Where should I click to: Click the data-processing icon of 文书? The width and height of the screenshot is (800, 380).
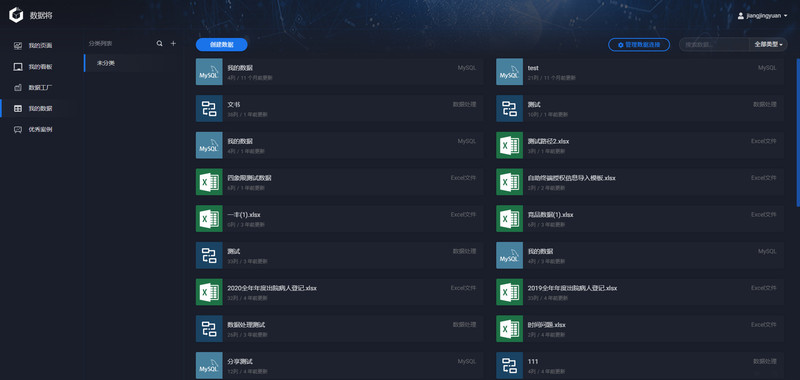point(209,108)
